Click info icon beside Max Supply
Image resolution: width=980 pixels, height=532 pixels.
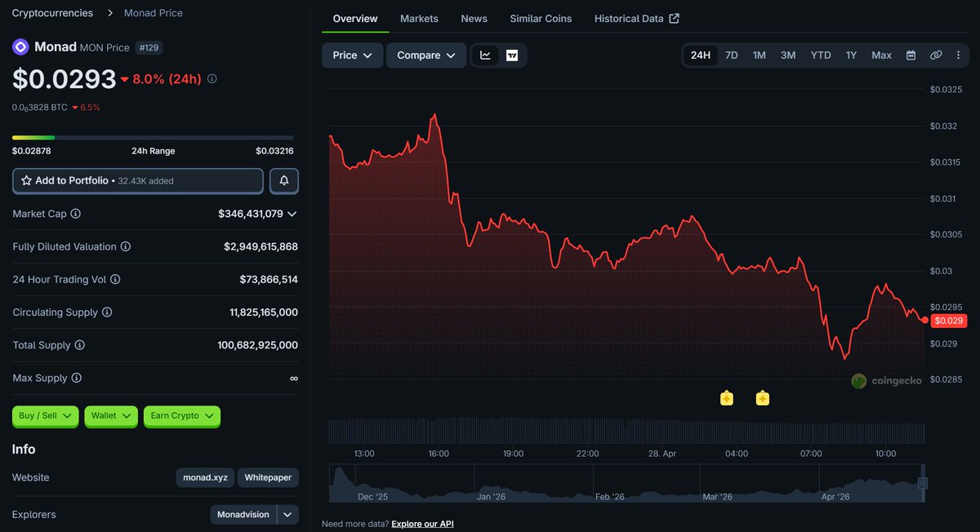point(77,378)
